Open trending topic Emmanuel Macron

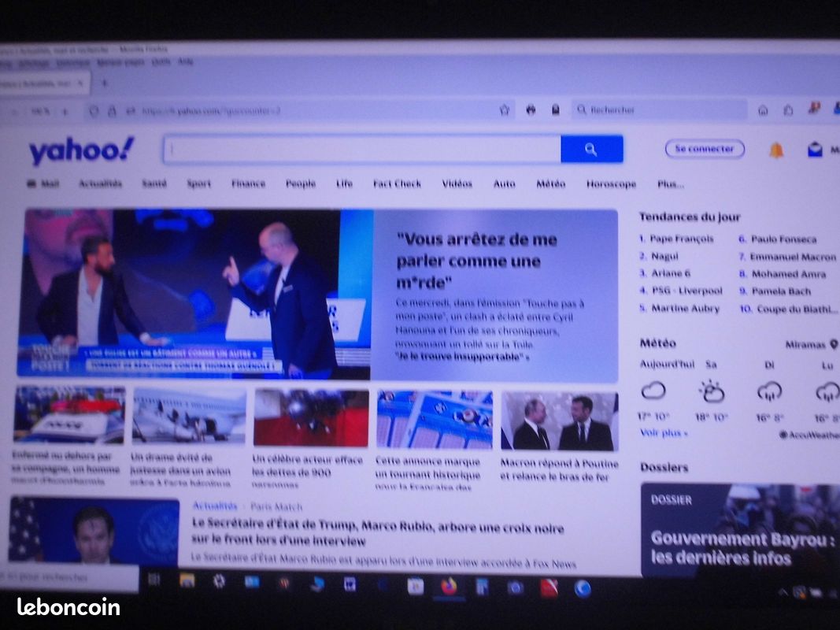click(x=793, y=257)
